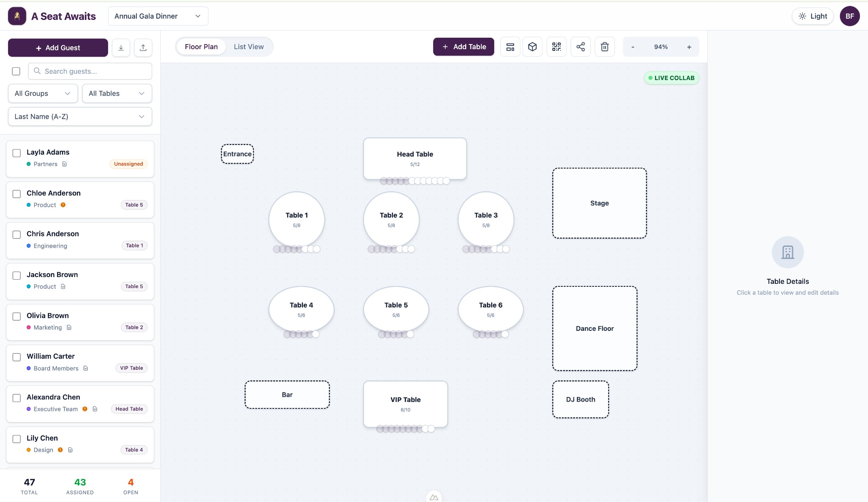Open the layout templates icon
The image size is (868, 502).
509,47
